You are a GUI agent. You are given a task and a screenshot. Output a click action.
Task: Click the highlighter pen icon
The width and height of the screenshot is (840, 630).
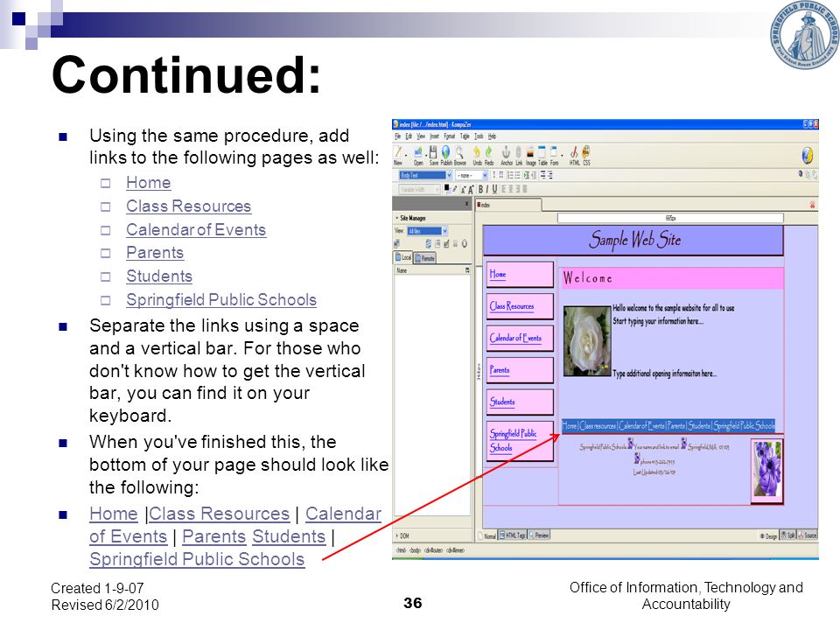click(x=455, y=189)
